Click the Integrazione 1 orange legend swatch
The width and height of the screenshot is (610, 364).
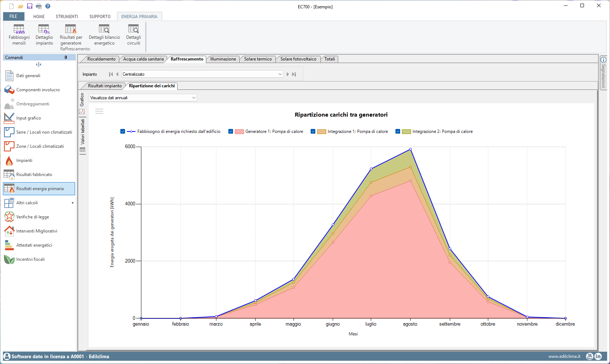tap(321, 131)
